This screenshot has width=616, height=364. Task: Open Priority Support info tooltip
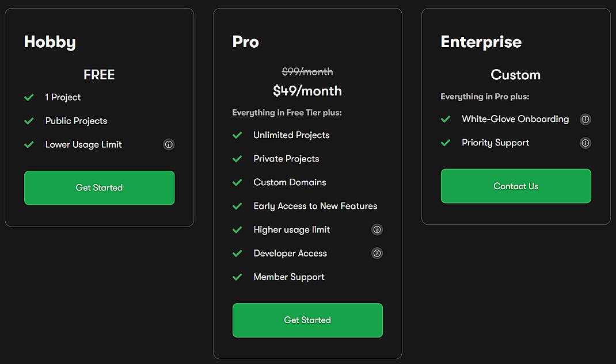(585, 143)
